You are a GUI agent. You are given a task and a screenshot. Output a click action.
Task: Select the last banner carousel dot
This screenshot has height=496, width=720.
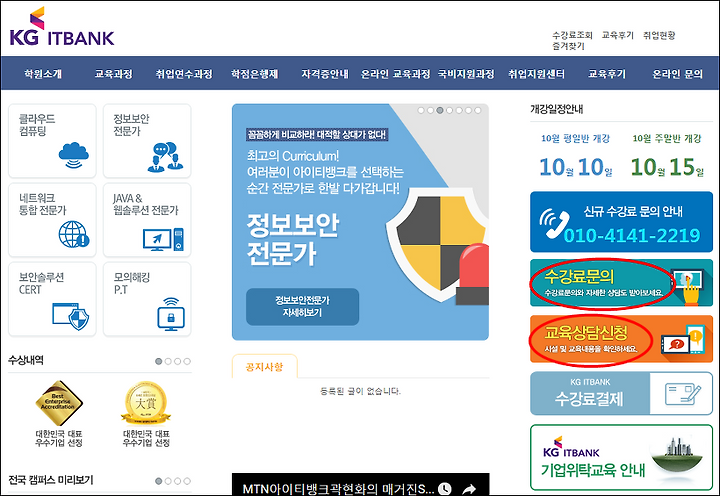[478, 110]
